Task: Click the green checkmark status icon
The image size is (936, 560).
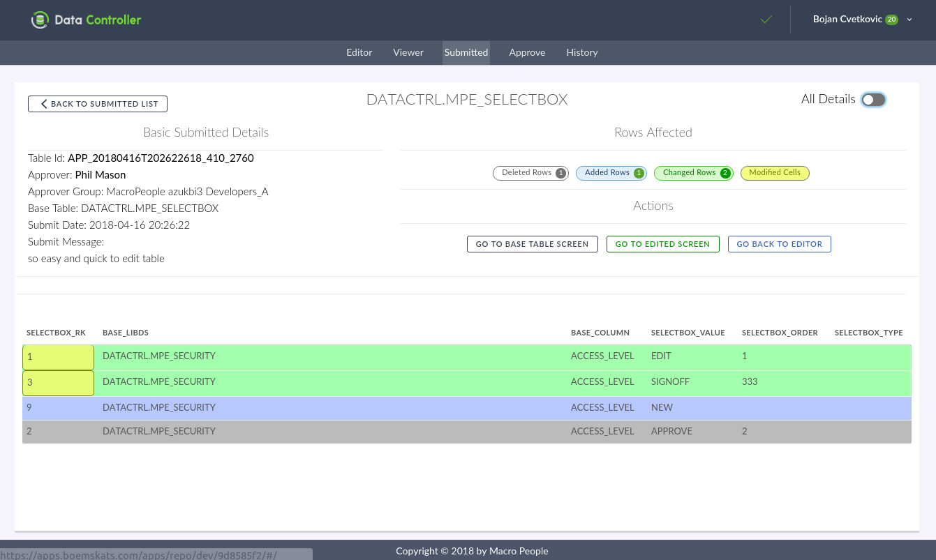Action: (766, 20)
